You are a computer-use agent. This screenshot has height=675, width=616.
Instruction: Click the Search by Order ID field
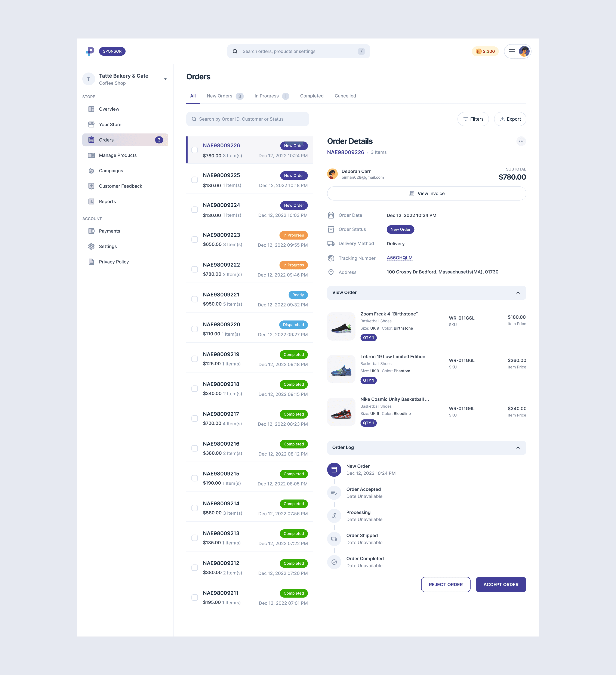[x=247, y=119]
